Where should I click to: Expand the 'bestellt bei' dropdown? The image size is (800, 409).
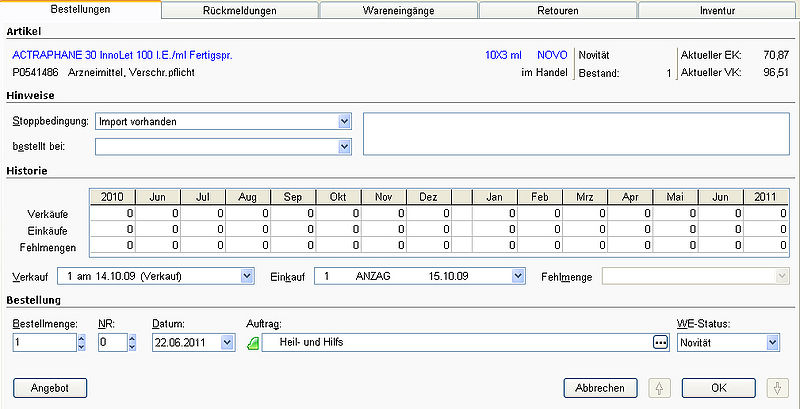click(344, 147)
